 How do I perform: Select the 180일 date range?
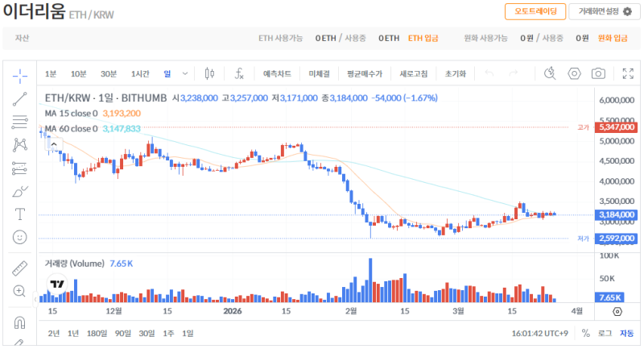click(x=97, y=334)
